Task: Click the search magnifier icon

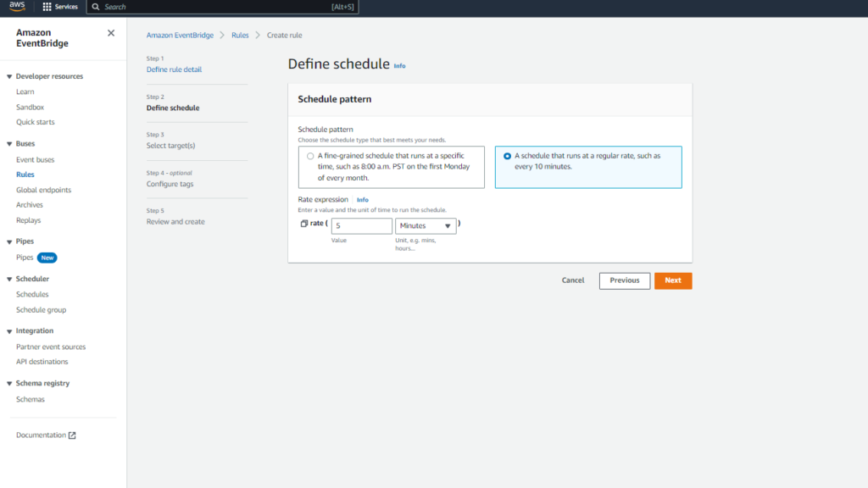Action: 96,7
